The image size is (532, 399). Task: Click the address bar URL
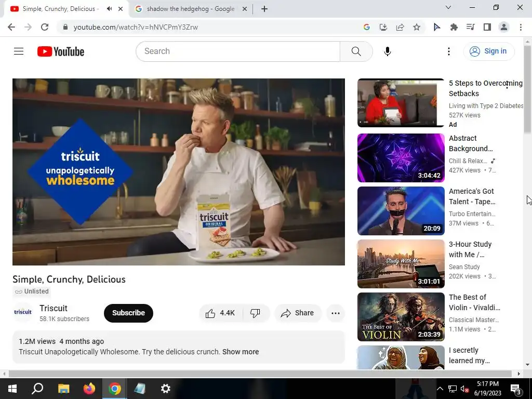click(136, 27)
